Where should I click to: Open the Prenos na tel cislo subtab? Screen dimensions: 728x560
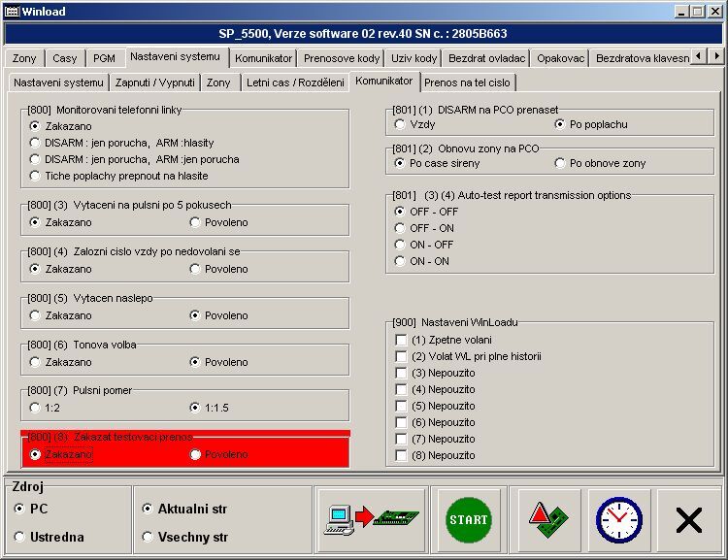click(x=468, y=82)
